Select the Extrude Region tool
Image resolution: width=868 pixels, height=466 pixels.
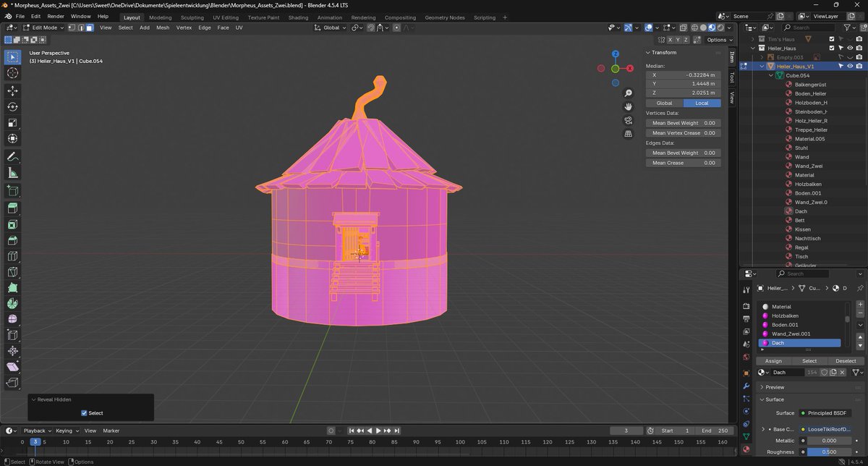pos(13,208)
